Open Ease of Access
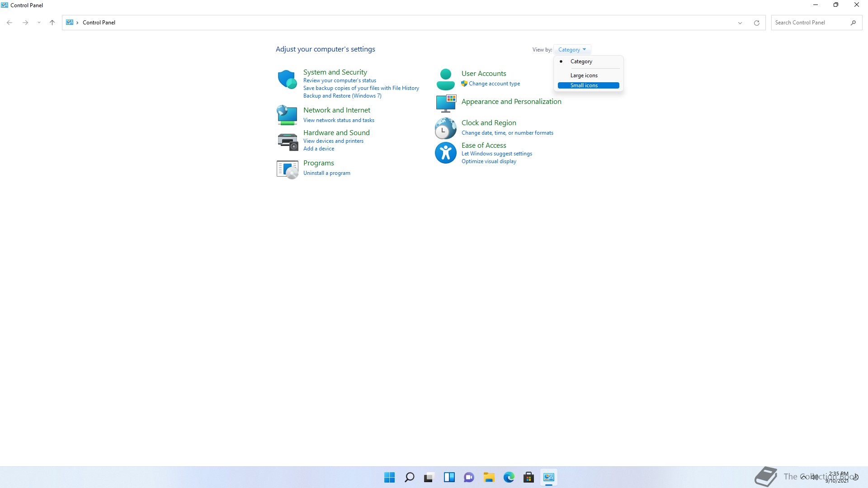Screen dimensions: 868x488 [484, 145]
